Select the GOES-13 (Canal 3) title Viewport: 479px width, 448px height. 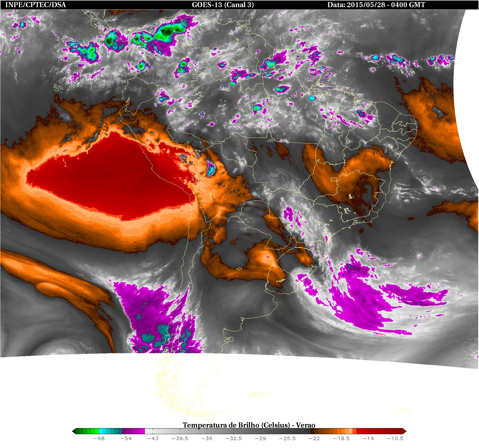pyautogui.click(x=223, y=5)
